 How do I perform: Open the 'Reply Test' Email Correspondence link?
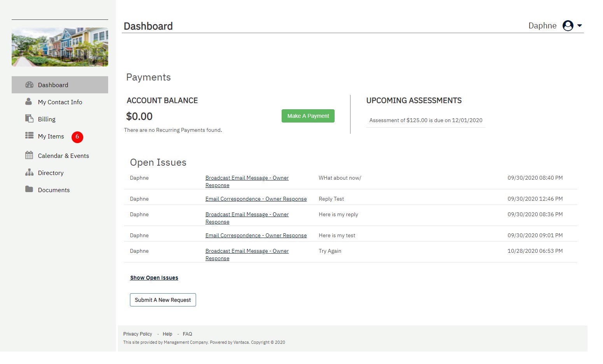click(x=256, y=199)
